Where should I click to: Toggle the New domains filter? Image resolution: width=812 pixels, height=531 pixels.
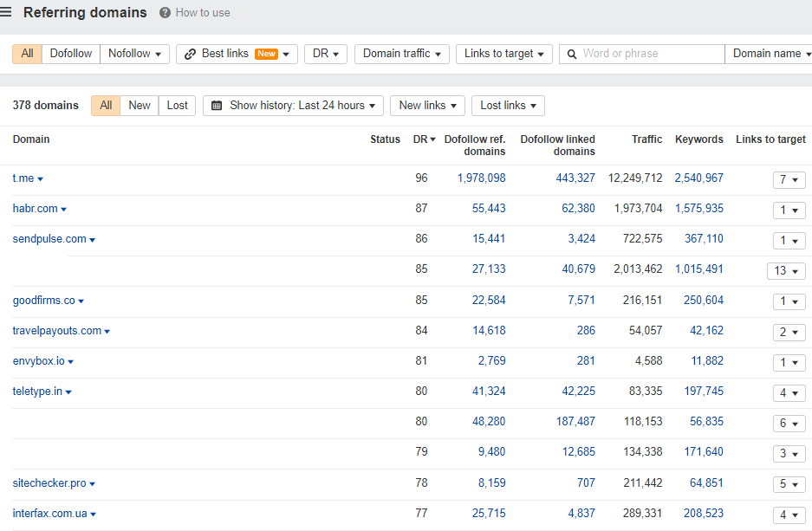[x=140, y=106]
